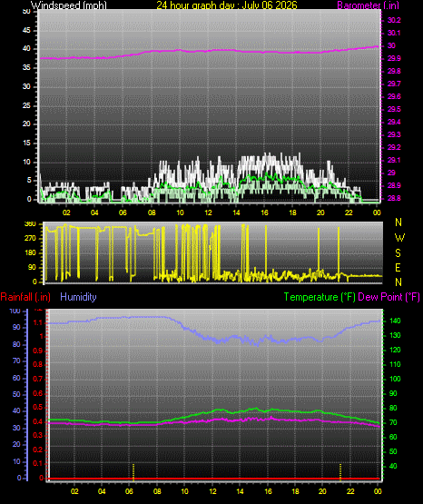Image resolution: width=423 pixels, height=504 pixels.
Task: Click hour 02 under the windspeed graph
Action: click(x=66, y=212)
